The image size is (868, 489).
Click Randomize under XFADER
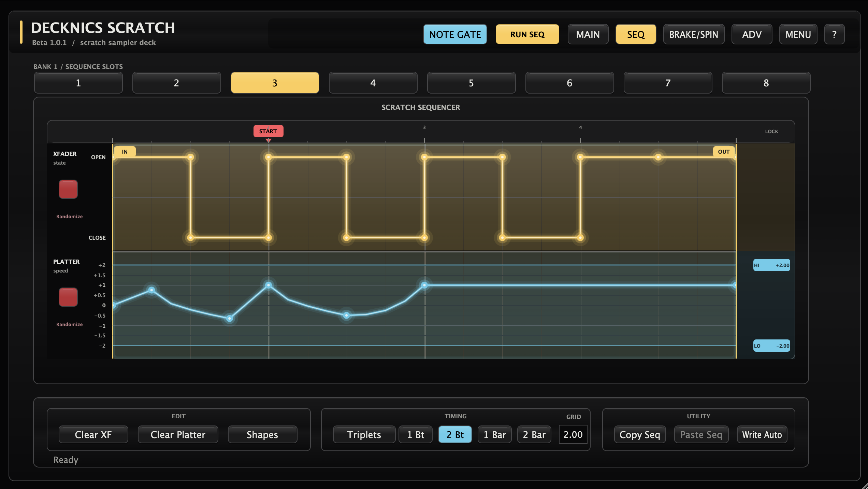point(69,216)
